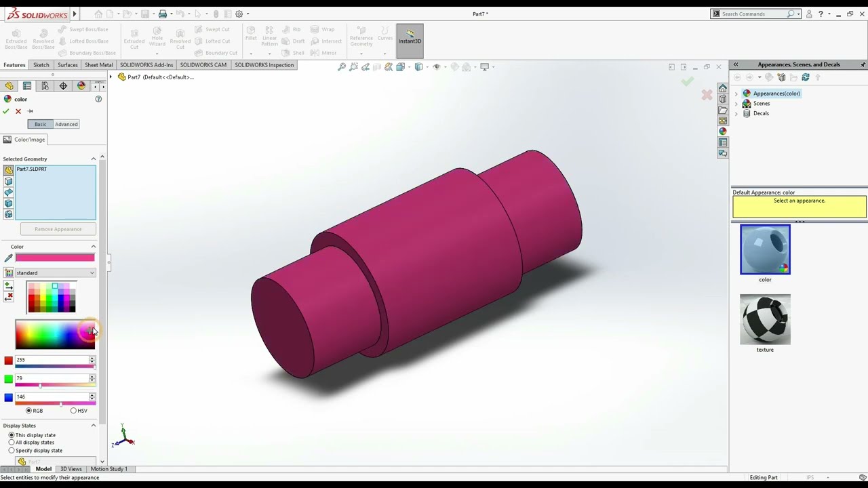The image size is (868, 488).
Task: Collapse the task pane with the double chevron
Action: (735, 64)
